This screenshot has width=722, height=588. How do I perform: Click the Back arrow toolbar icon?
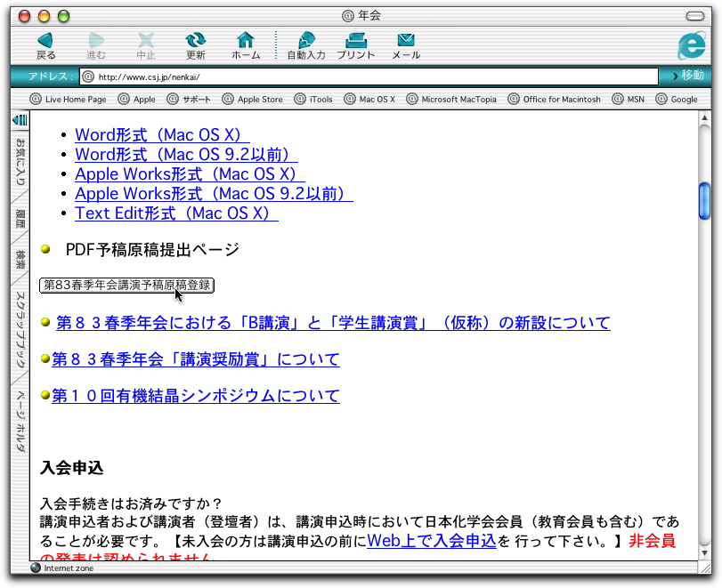45,41
